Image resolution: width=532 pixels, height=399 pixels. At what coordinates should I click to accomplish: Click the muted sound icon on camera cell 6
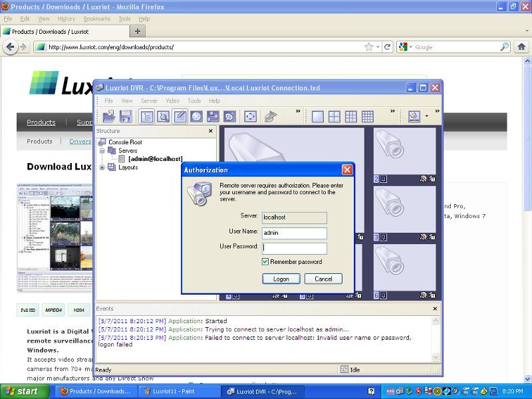pyautogui.click(x=423, y=295)
